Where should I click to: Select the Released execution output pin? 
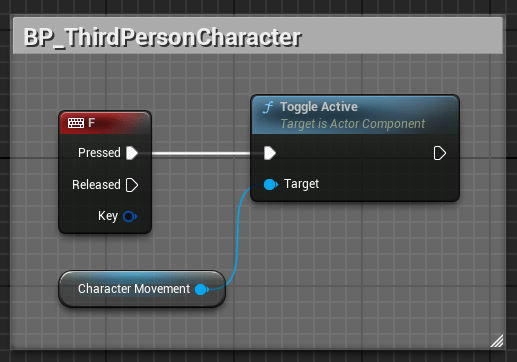(132, 185)
